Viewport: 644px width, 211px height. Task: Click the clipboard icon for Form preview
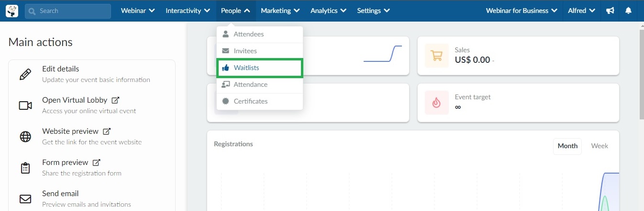click(x=25, y=168)
